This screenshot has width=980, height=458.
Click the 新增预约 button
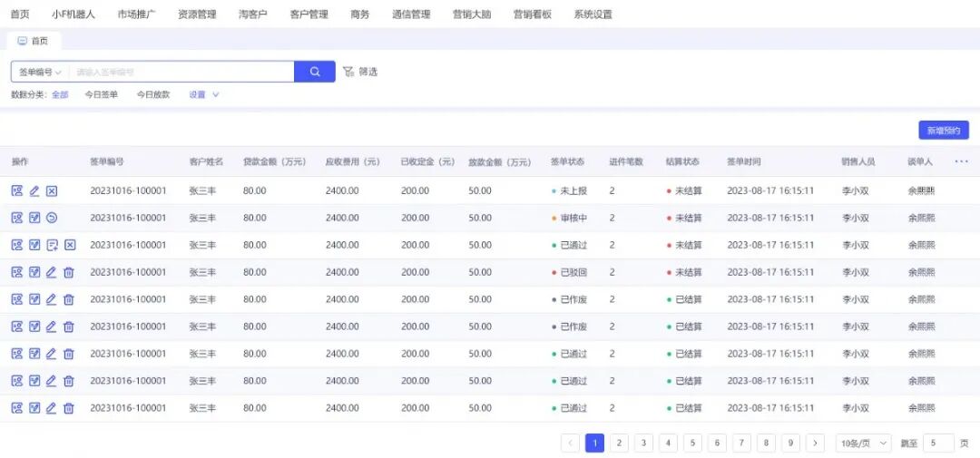944,130
